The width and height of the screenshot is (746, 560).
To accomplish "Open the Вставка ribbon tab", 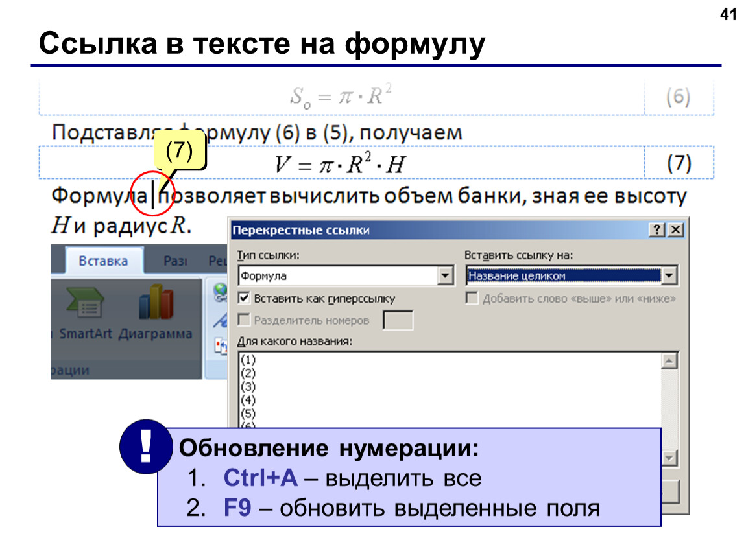I will coord(103,261).
